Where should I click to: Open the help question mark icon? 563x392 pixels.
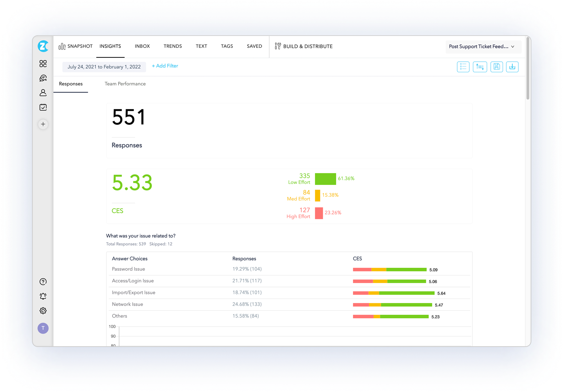(43, 282)
